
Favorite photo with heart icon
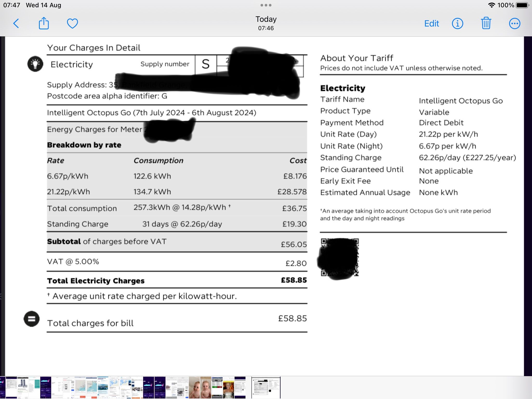[x=72, y=24]
